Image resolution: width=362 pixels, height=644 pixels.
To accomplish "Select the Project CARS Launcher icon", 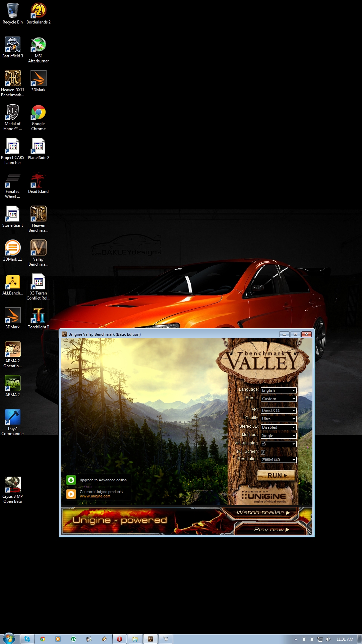I will [x=13, y=152].
